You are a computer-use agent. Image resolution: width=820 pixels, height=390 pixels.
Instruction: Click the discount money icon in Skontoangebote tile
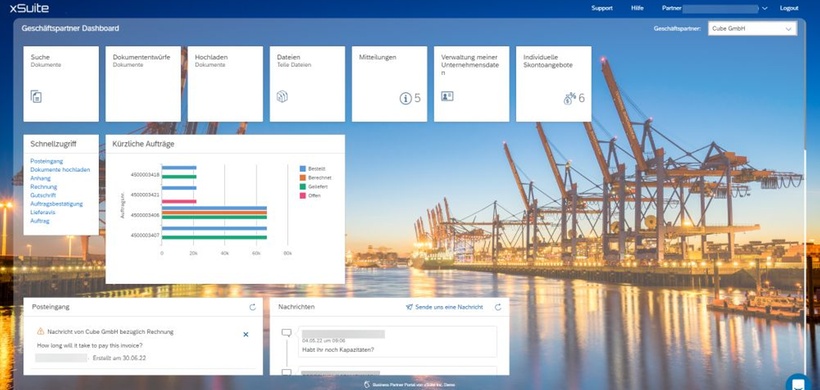point(570,98)
